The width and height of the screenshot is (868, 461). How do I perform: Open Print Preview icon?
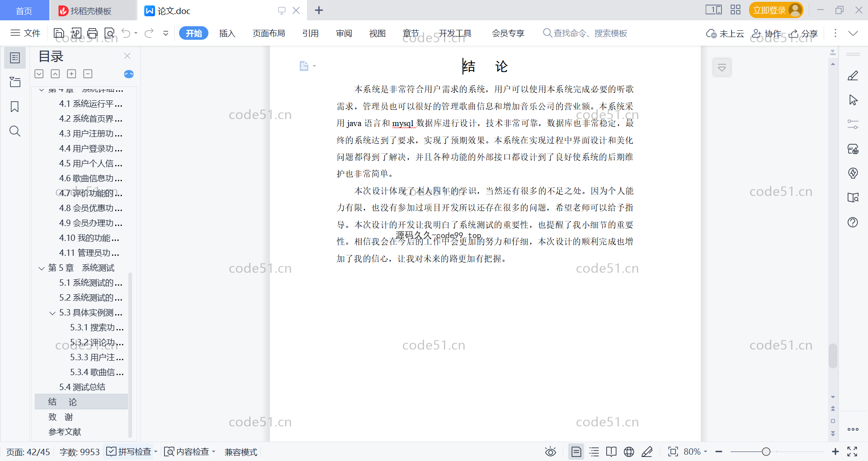(x=109, y=33)
